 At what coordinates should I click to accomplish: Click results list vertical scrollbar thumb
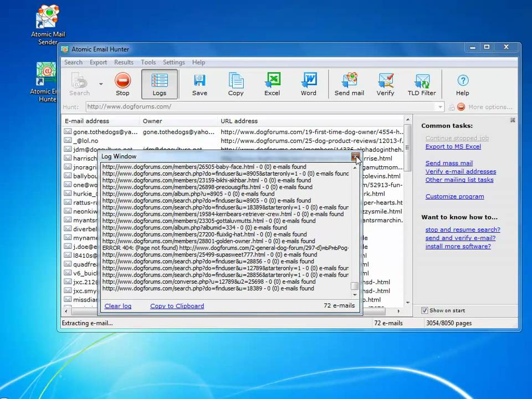pos(407,148)
